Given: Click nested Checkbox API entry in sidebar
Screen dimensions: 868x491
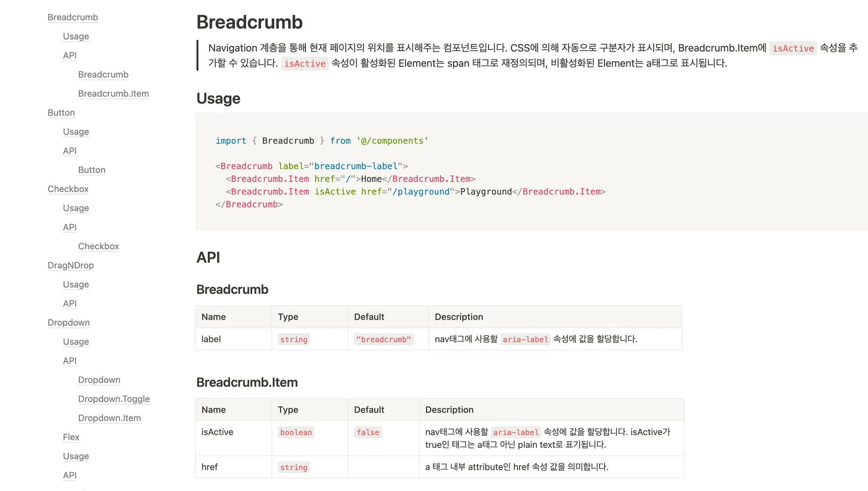Looking at the screenshot, I should pos(98,246).
